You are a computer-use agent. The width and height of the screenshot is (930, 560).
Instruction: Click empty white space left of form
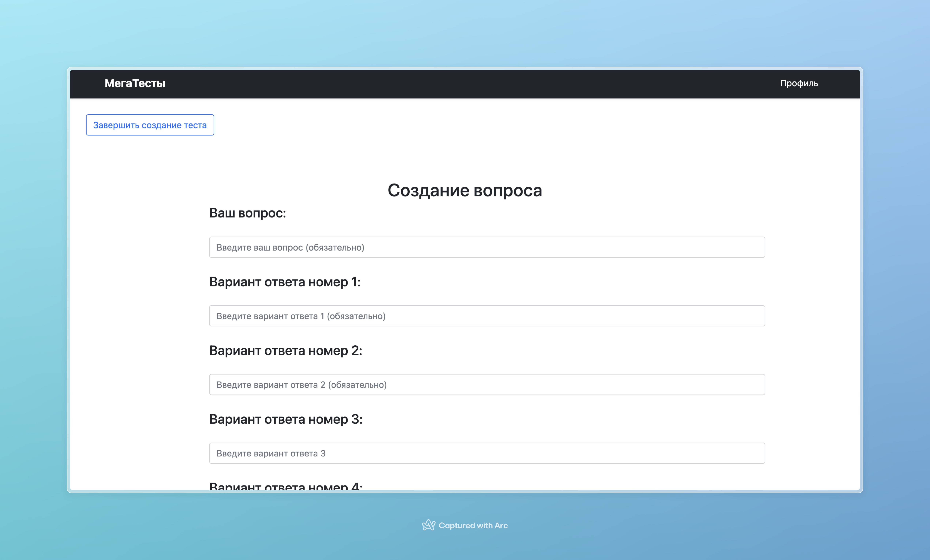click(140, 321)
